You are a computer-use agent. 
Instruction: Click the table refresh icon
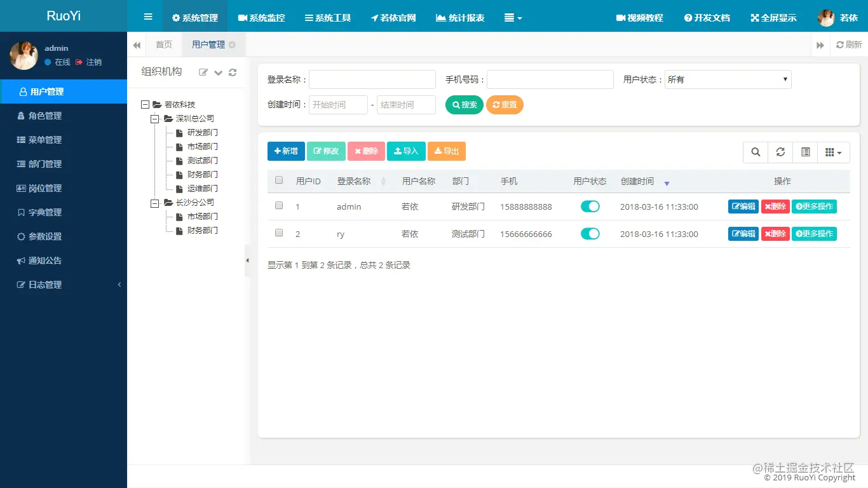[x=780, y=152]
